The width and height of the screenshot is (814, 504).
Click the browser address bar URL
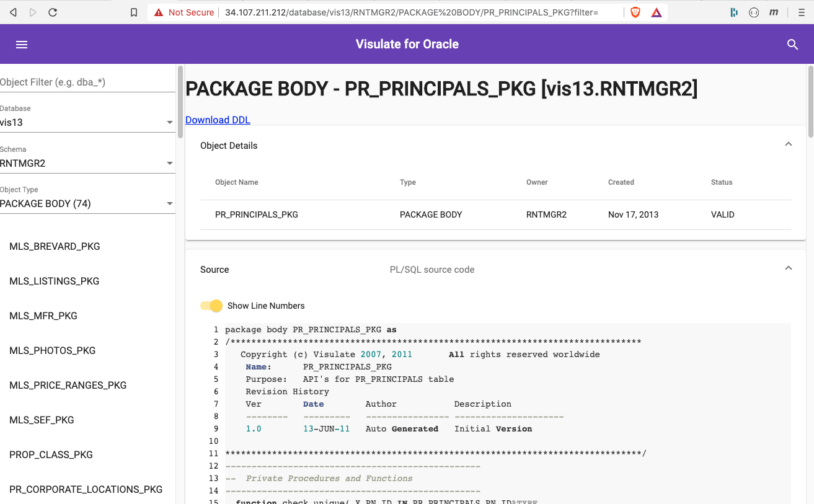coord(412,12)
